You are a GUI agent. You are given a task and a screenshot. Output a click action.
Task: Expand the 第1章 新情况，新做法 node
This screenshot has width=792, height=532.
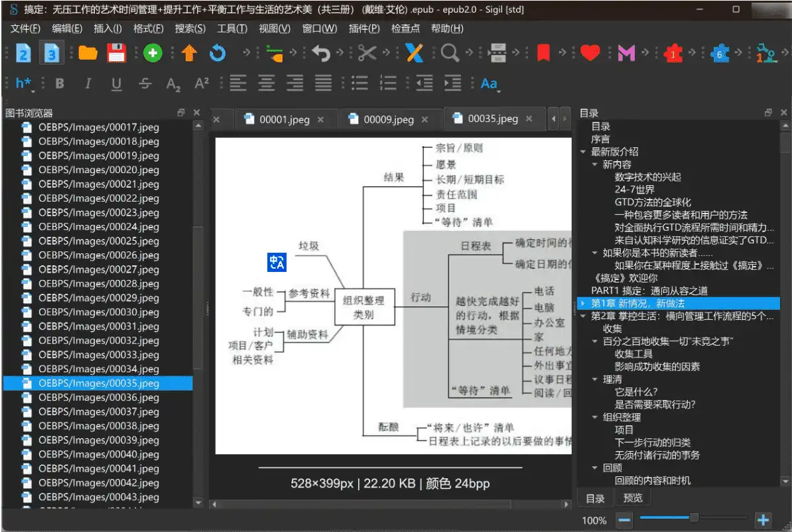click(x=584, y=303)
